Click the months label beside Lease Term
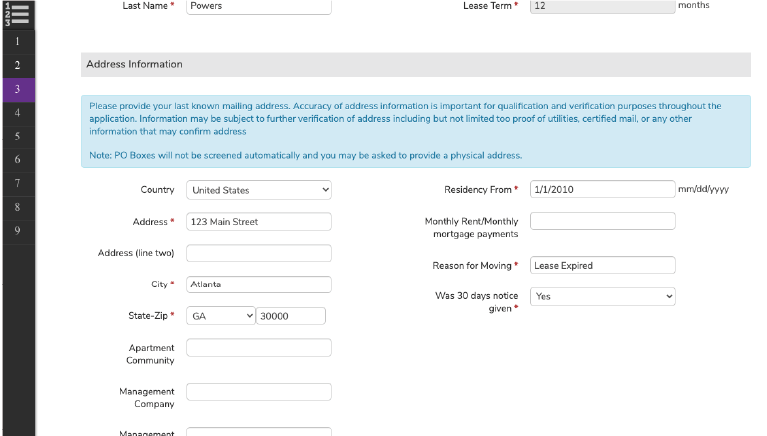This screenshot has height=436, width=767. [694, 5]
